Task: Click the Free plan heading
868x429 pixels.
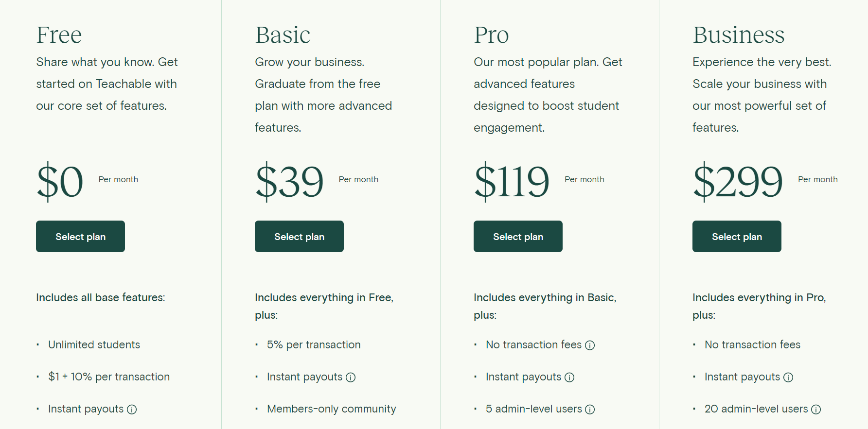Action: 59,35
